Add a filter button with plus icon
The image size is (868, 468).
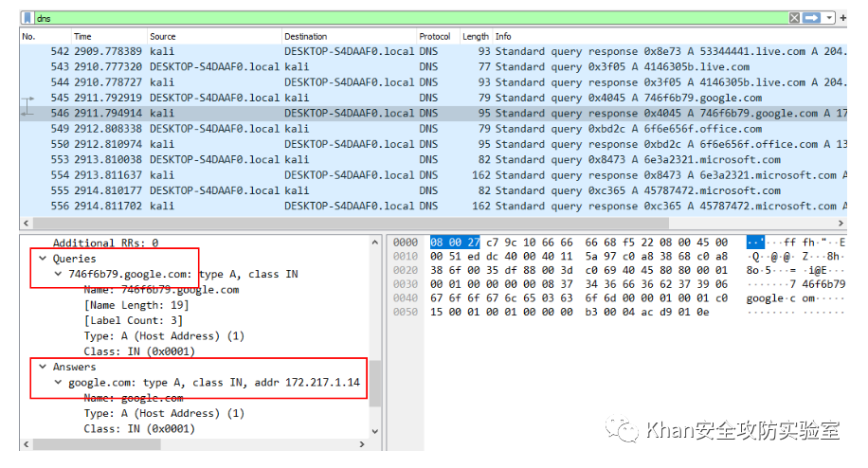click(841, 18)
